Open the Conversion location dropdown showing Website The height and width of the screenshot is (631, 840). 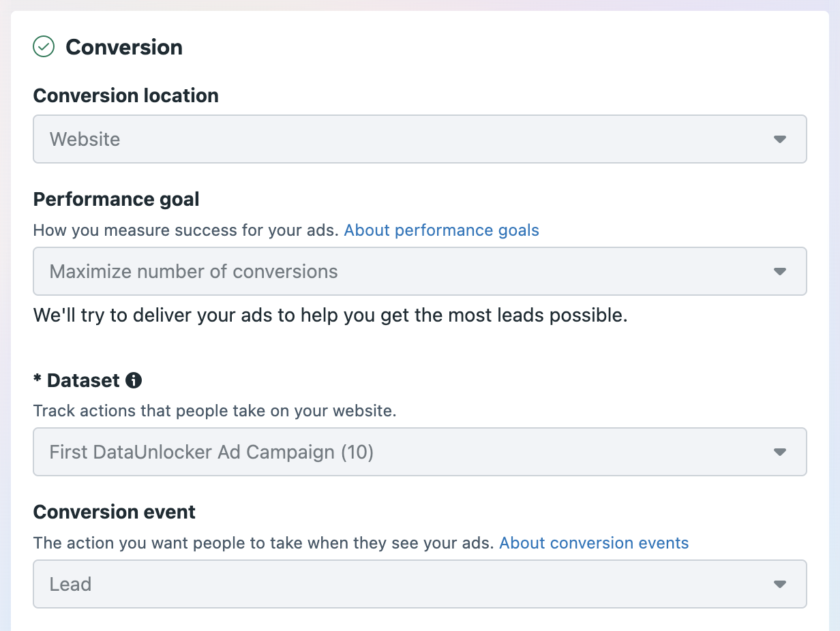pyautogui.click(x=409, y=139)
